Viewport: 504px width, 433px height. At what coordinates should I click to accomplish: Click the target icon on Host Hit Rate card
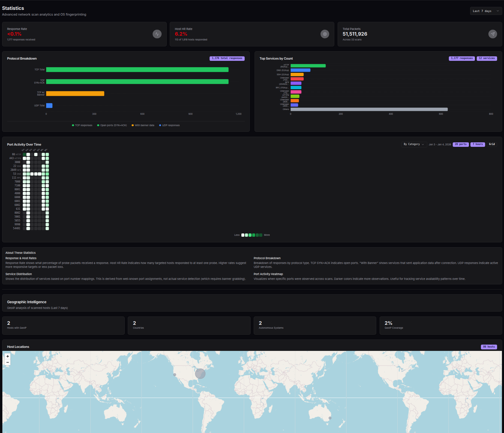[325, 34]
